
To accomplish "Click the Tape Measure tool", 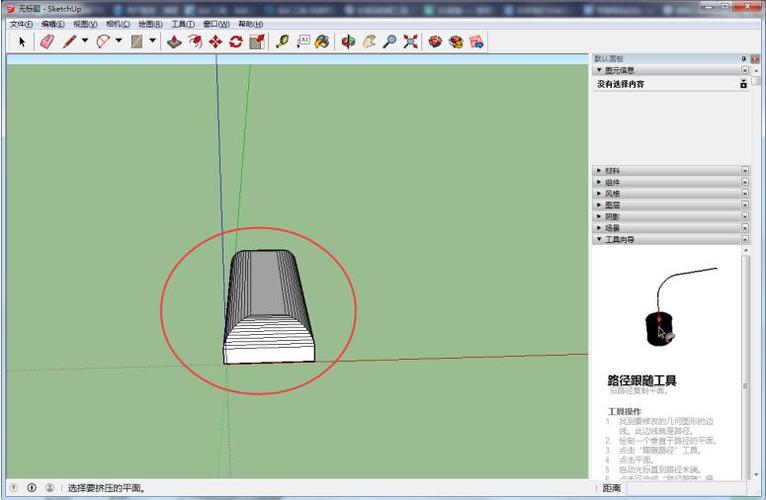I will tap(282, 42).
